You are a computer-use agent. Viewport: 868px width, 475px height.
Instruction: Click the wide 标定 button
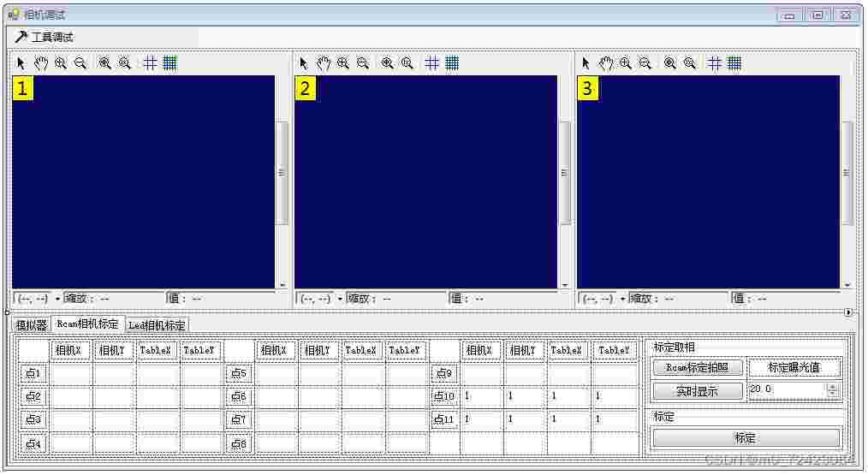coord(746,438)
